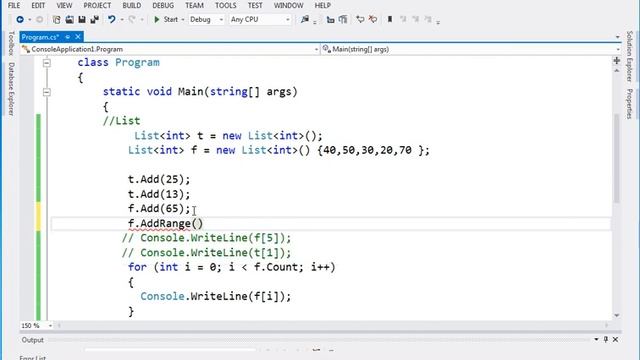The width and height of the screenshot is (640, 360).
Task: Click the editor vertical scrollbar thumb
Action: point(616,158)
